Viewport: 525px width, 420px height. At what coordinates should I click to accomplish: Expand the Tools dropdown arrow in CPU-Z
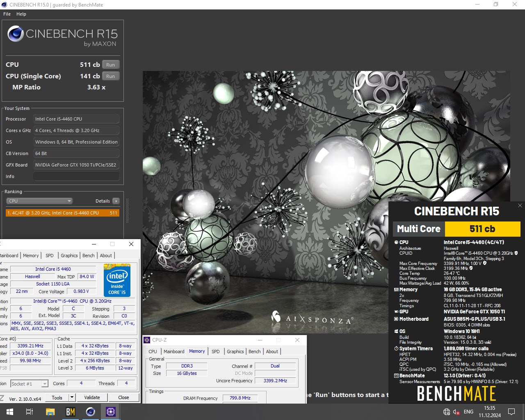tap(72, 397)
